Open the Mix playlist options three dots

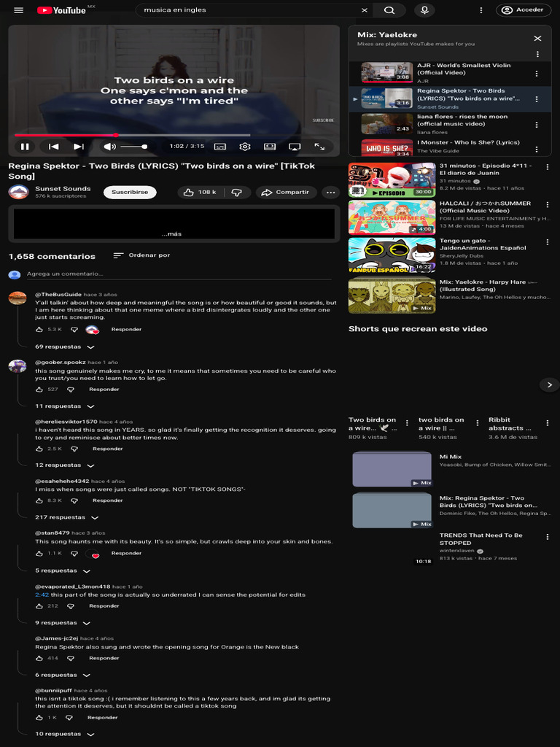coord(537,54)
